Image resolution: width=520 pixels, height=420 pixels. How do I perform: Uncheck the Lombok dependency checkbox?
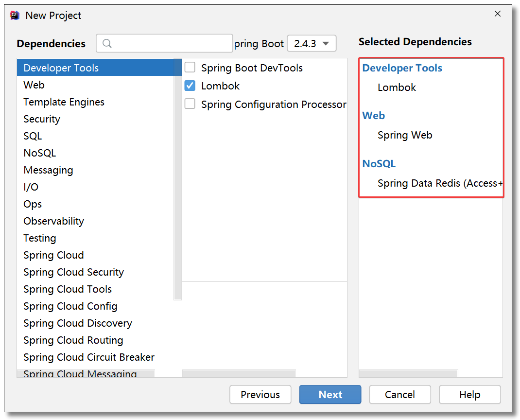pos(190,86)
